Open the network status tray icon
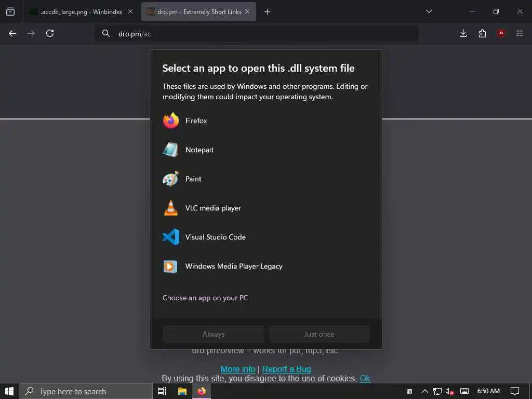Screen dimensions: 532x399 (437, 391)
